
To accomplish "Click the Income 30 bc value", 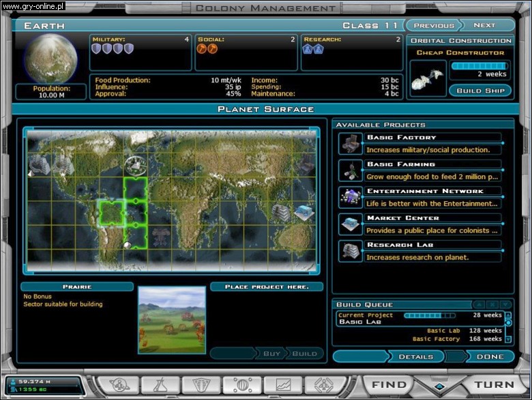I will pyautogui.click(x=389, y=80).
